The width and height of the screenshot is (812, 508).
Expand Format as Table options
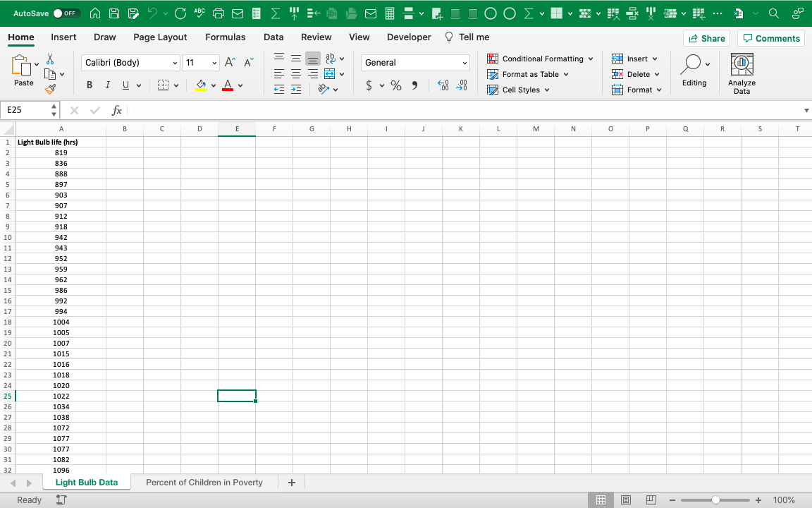click(x=566, y=74)
